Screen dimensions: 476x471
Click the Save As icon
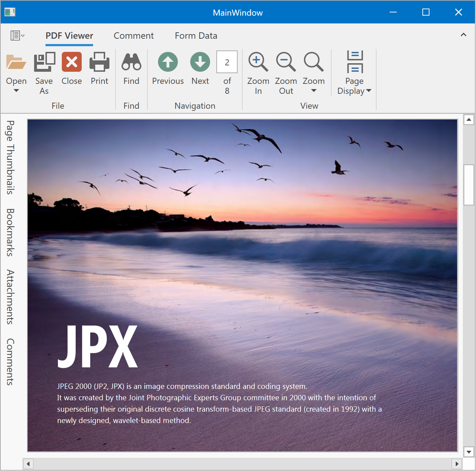click(44, 62)
